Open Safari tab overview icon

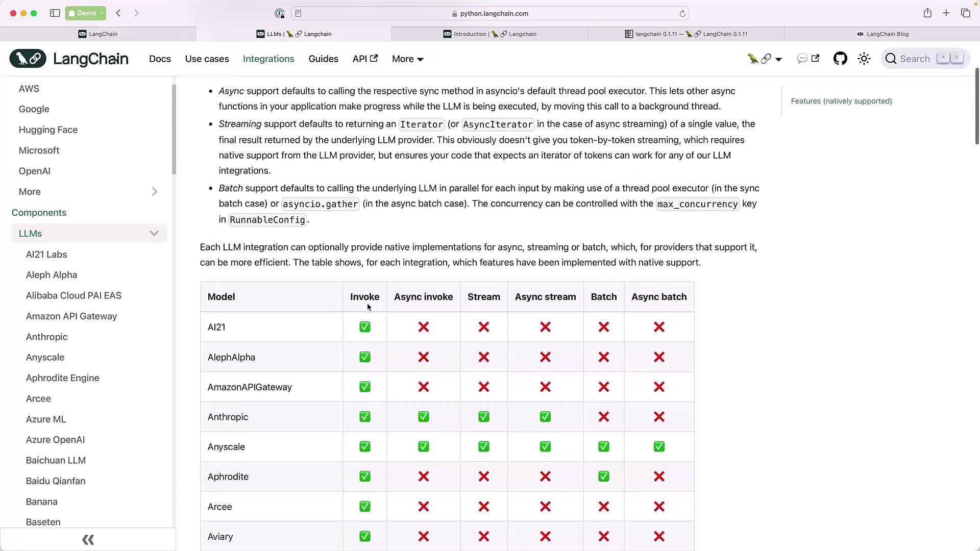(x=965, y=13)
